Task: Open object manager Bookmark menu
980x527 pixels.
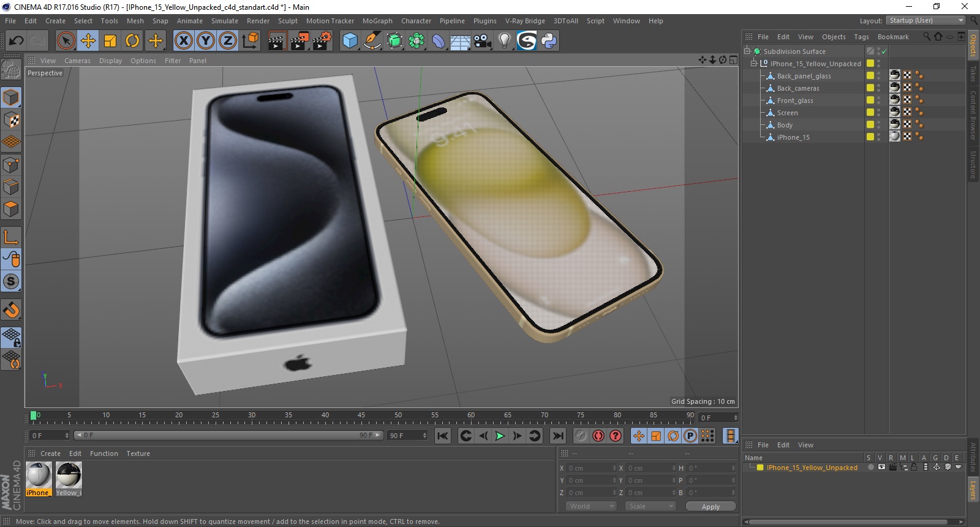Action: [x=893, y=37]
